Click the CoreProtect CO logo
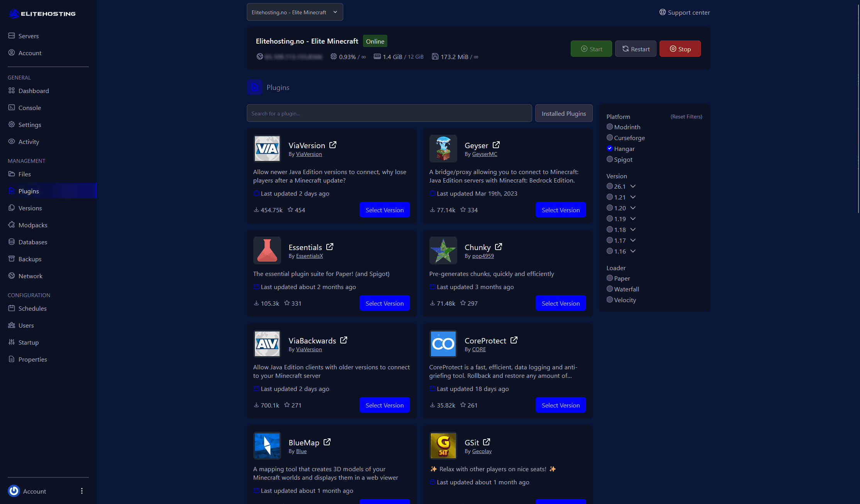This screenshot has width=860, height=504. 443,344
